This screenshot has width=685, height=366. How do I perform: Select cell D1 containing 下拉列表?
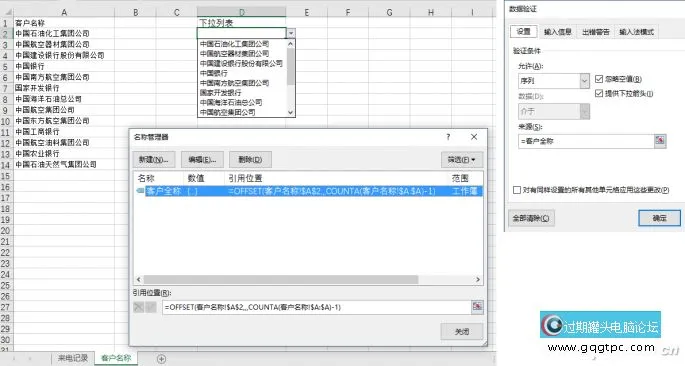(x=241, y=23)
